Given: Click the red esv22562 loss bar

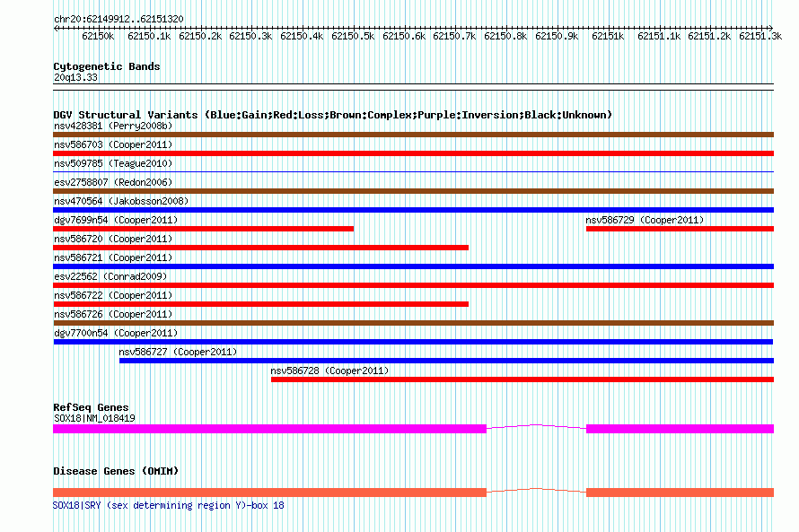Looking at the screenshot, I should pyautogui.click(x=413, y=285).
